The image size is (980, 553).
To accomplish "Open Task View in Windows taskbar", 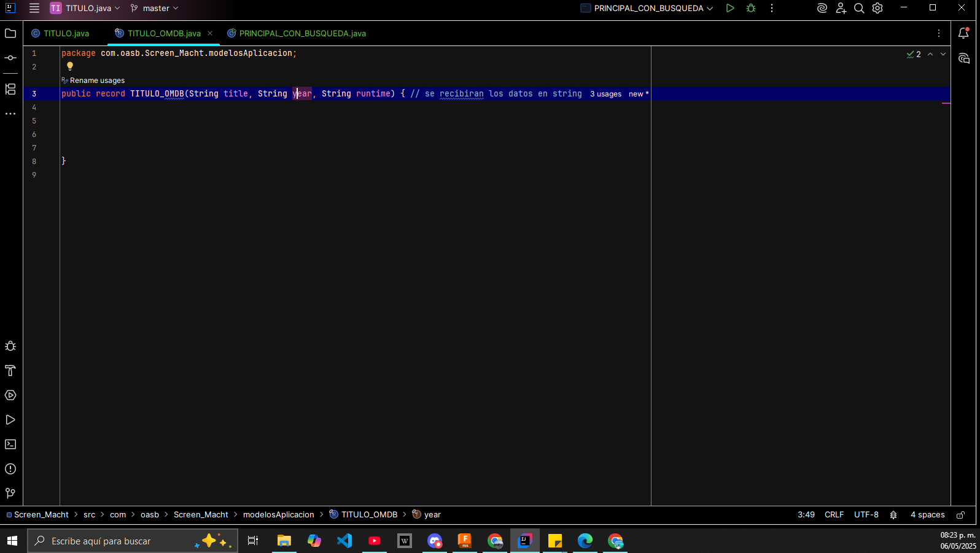I will click(252, 541).
